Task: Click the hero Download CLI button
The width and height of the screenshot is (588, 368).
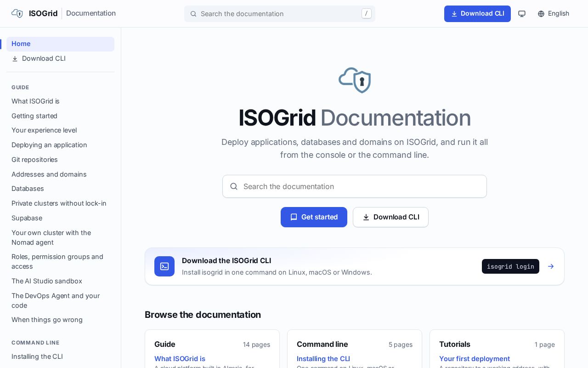Action: coord(390,217)
